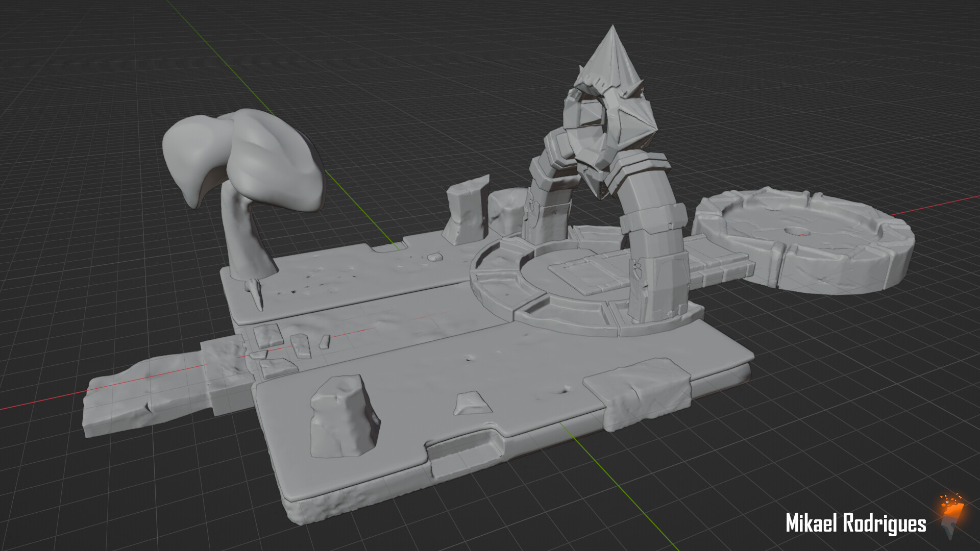Click the standing stone slab behind arch
The image size is (980, 551).
click(467, 212)
